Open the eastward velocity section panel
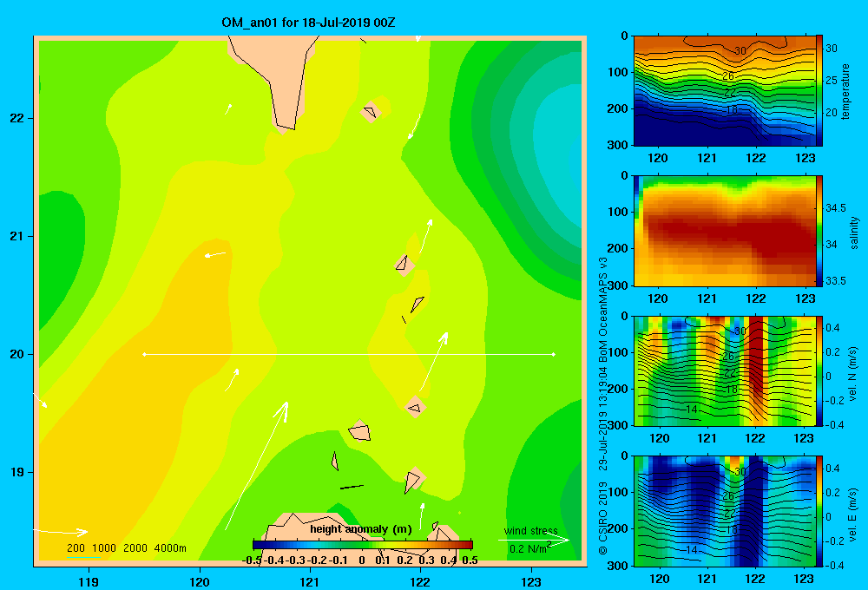 (x=725, y=511)
